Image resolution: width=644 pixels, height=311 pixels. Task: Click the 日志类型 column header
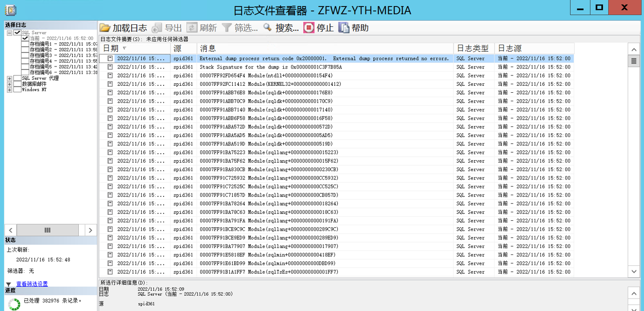click(x=472, y=48)
